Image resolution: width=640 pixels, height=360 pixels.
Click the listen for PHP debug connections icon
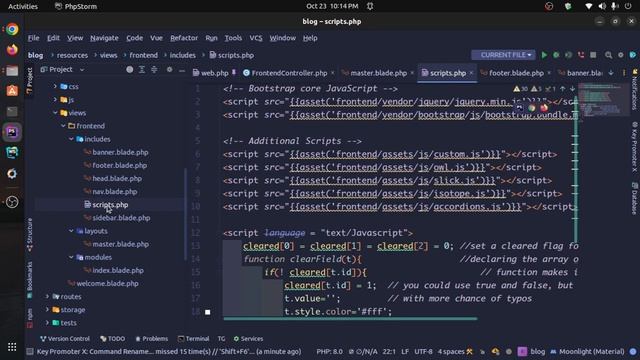[x=581, y=55]
